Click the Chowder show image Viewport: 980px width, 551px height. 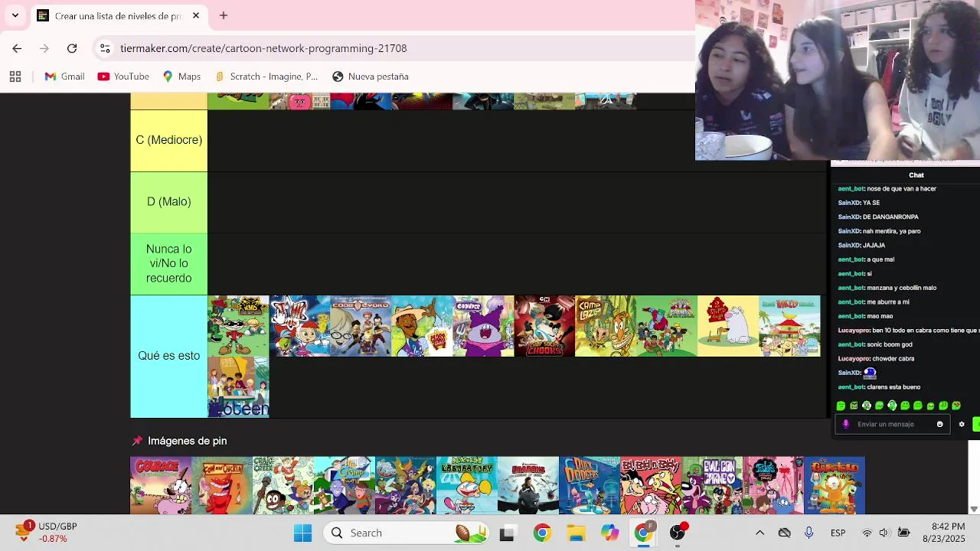tap(483, 326)
